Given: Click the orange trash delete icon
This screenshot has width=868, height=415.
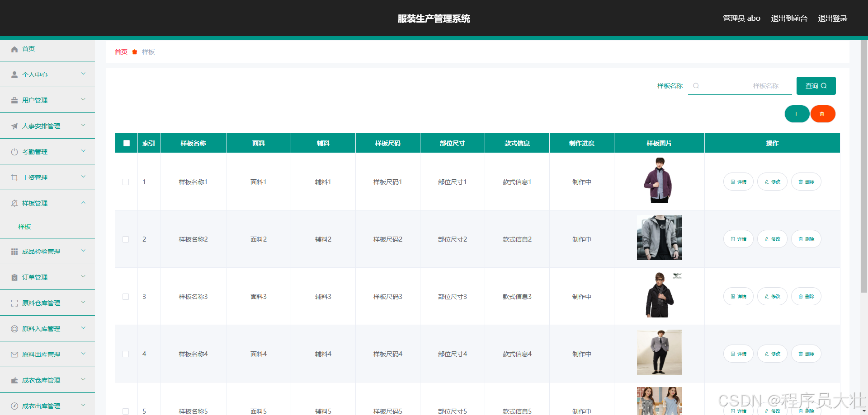Looking at the screenshot, I should [x=823, y=114].
